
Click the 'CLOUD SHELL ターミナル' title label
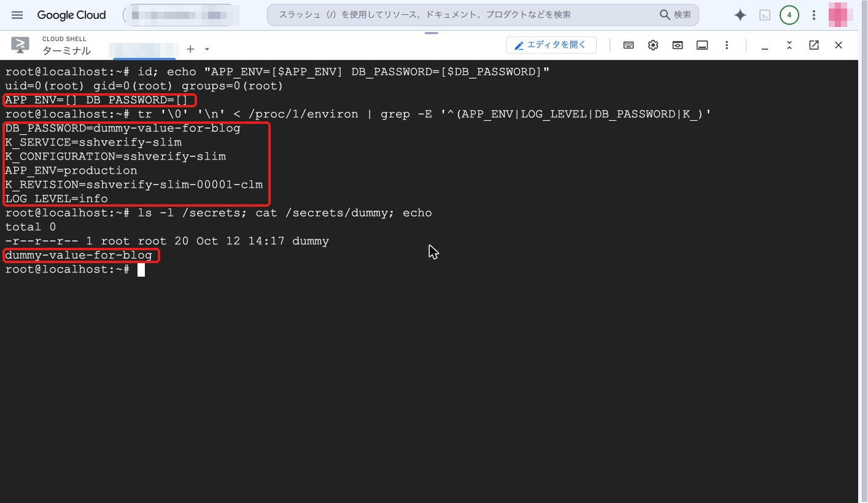point(66,45)
